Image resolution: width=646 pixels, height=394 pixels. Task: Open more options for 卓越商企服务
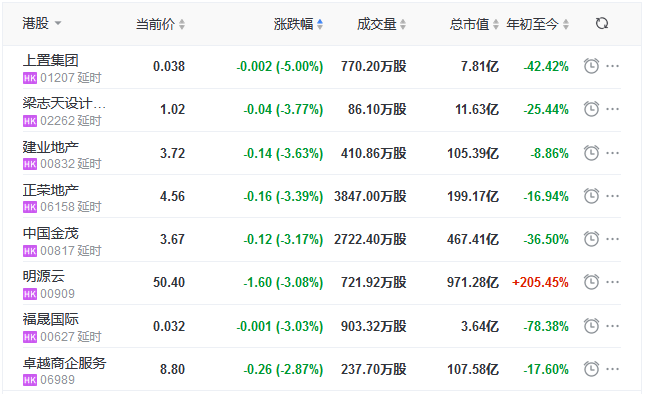click(x=613, y=369)
